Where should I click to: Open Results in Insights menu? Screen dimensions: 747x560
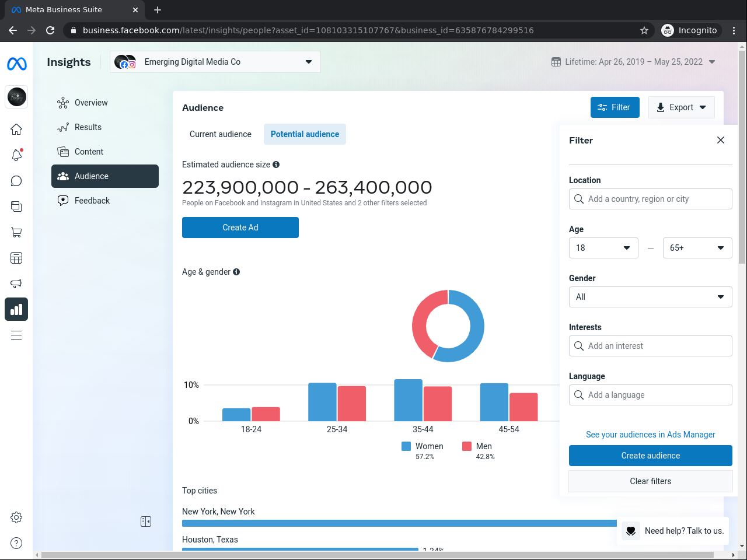[105, 127]
